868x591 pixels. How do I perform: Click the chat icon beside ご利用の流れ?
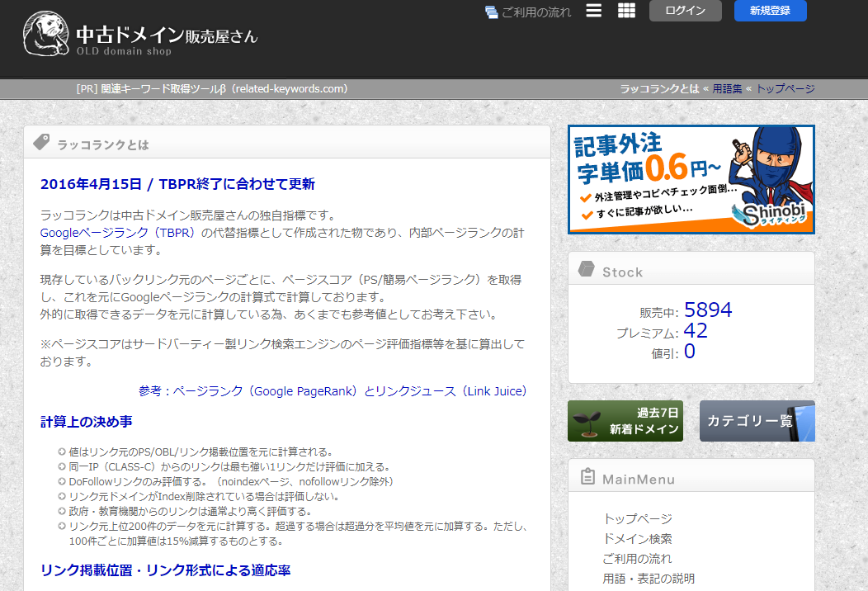point(492,12)
